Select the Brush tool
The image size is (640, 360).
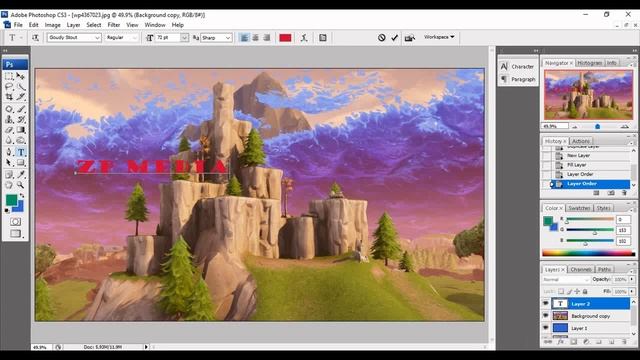pos(21,109)
